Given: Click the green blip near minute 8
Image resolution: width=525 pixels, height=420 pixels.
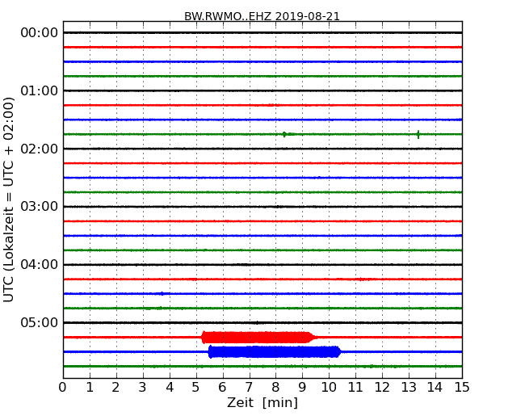Looking at the screenshot, I should [x=286, y=134].
